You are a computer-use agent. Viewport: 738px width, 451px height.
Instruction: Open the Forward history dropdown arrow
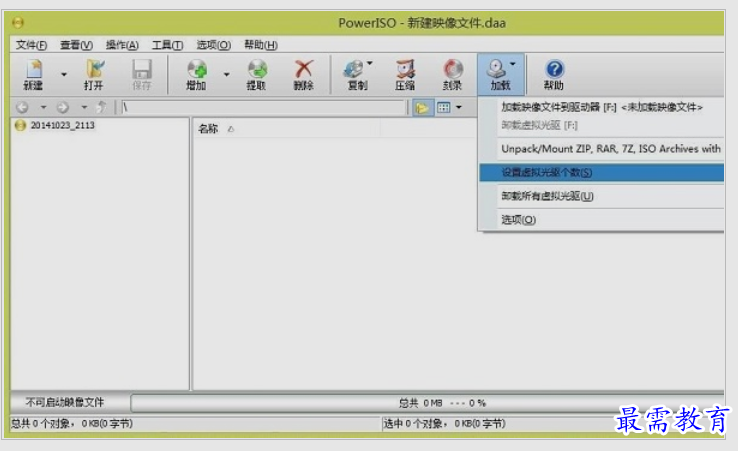[84, 107]
